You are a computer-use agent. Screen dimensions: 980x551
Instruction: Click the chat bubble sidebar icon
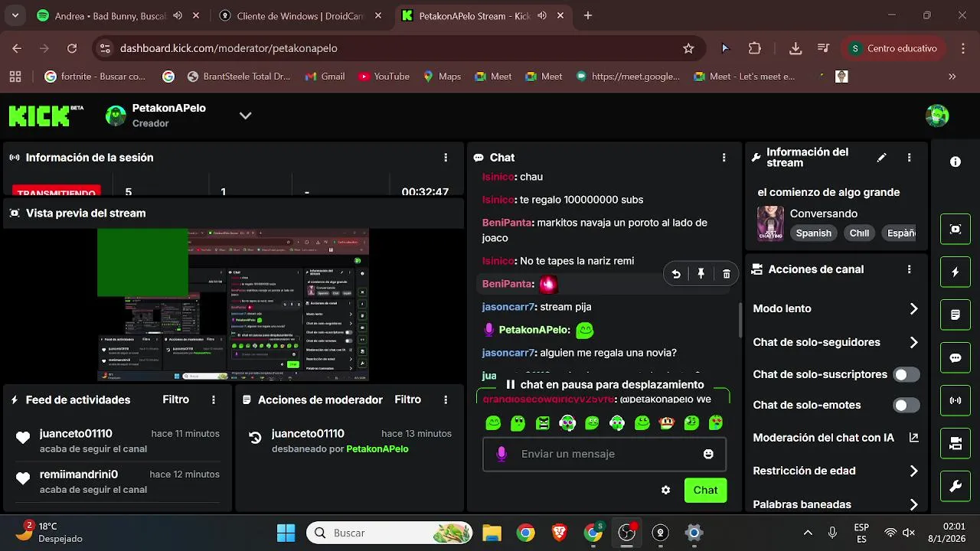(x=955, y=357)
